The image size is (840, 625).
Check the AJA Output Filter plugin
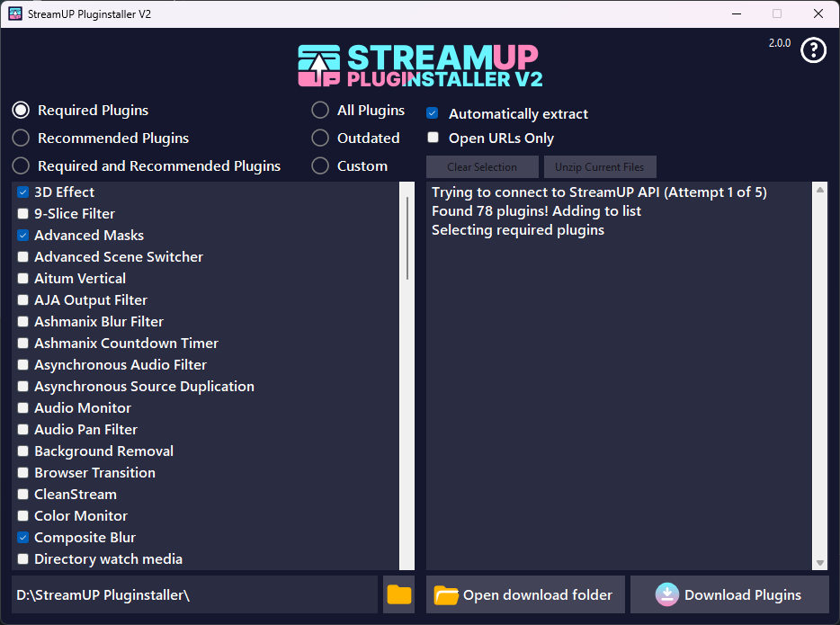tap(23, 300)
